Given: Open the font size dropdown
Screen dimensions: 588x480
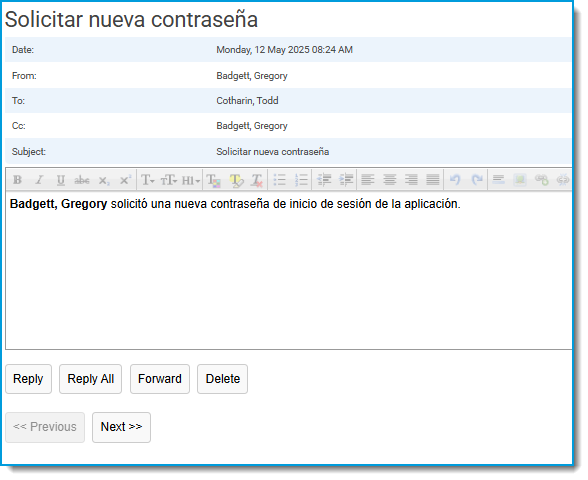Looking at the screenshot, I should click(168, 180).
